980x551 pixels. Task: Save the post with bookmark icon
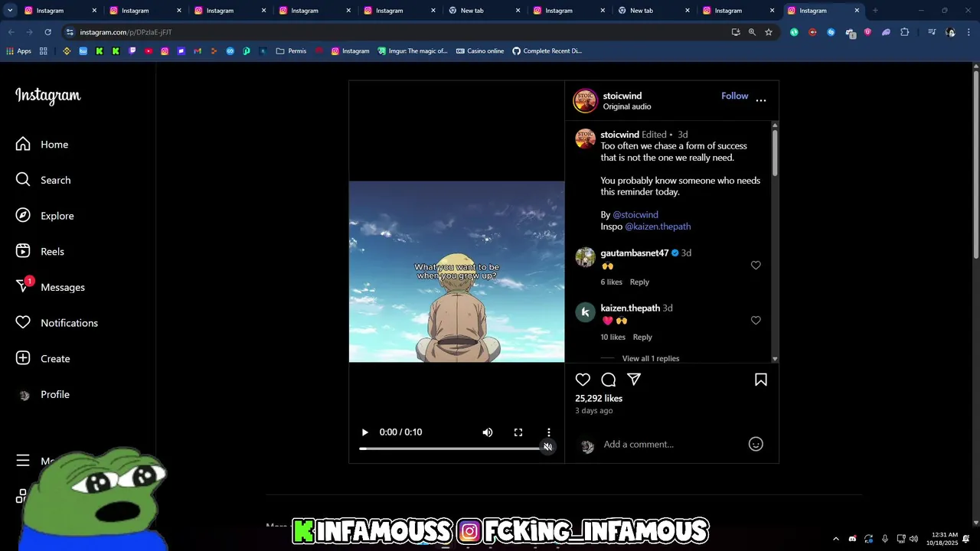click(x=761, y=380)
